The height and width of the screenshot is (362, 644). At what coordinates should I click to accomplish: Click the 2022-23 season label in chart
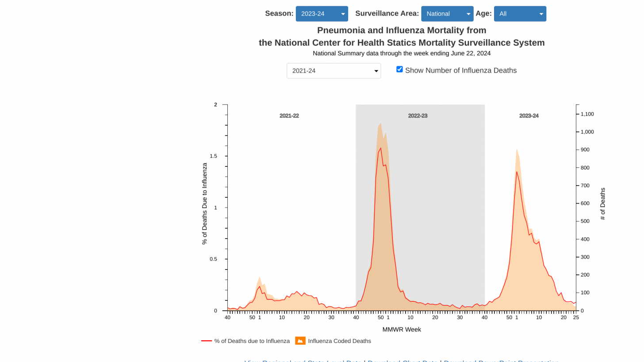coord(418,116)
